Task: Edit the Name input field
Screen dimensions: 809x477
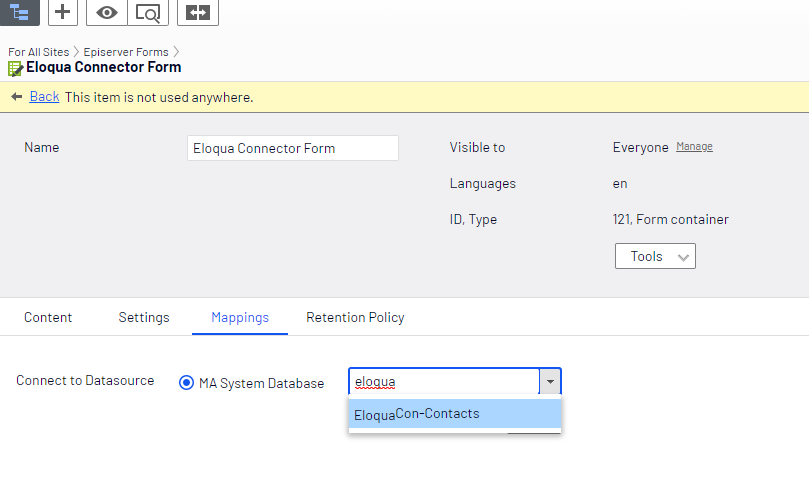Action: (293, 148)
